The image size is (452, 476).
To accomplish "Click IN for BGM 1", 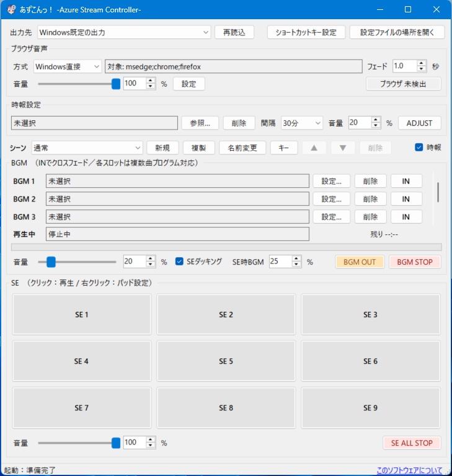I will click(x=406, y=181).
